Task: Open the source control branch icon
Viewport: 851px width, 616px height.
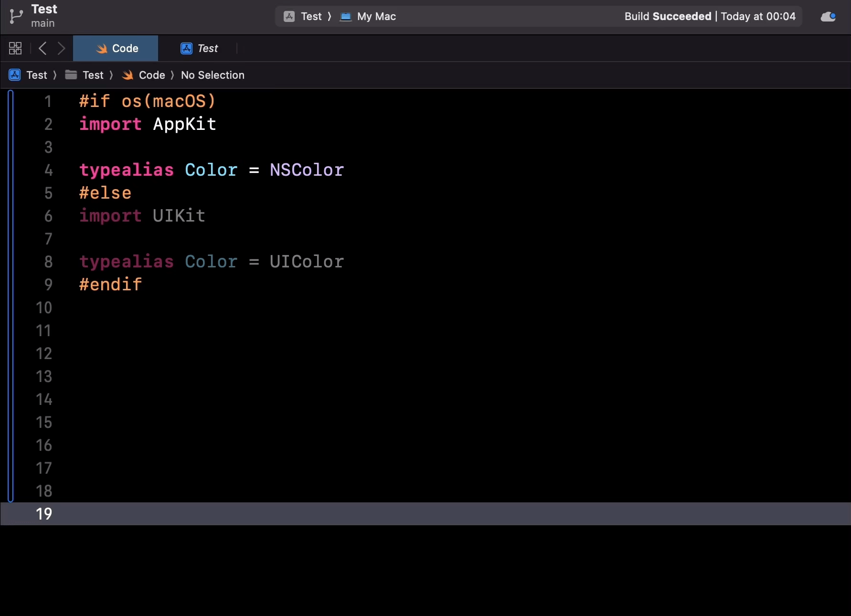Action: (16, 16)
